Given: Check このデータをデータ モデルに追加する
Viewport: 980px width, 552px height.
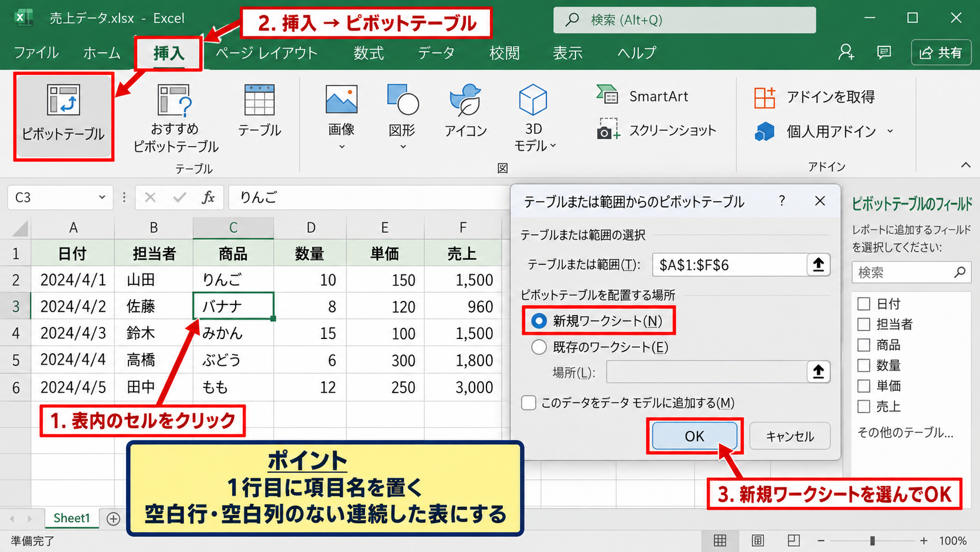Looking at the screenshot, I should [529, 403].
